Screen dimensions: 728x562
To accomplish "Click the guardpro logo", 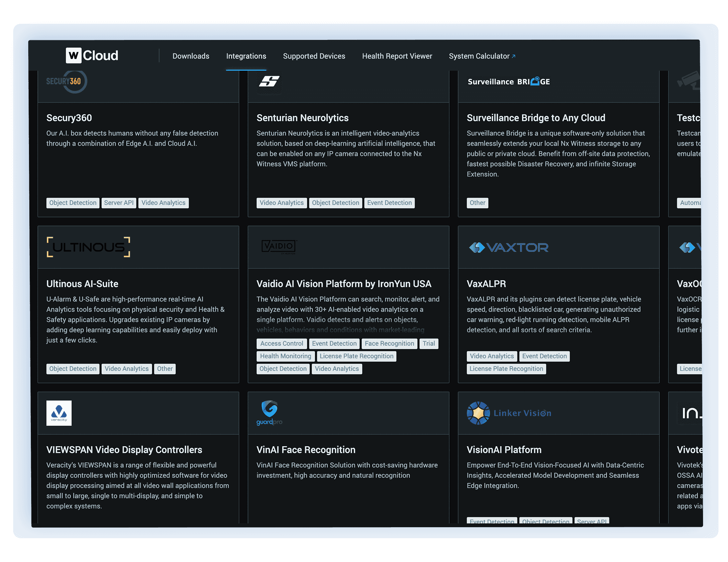I will tap(269, 413).
